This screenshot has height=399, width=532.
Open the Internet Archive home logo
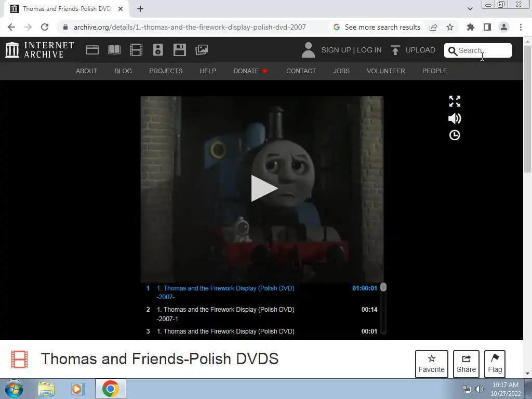[39, 50]
